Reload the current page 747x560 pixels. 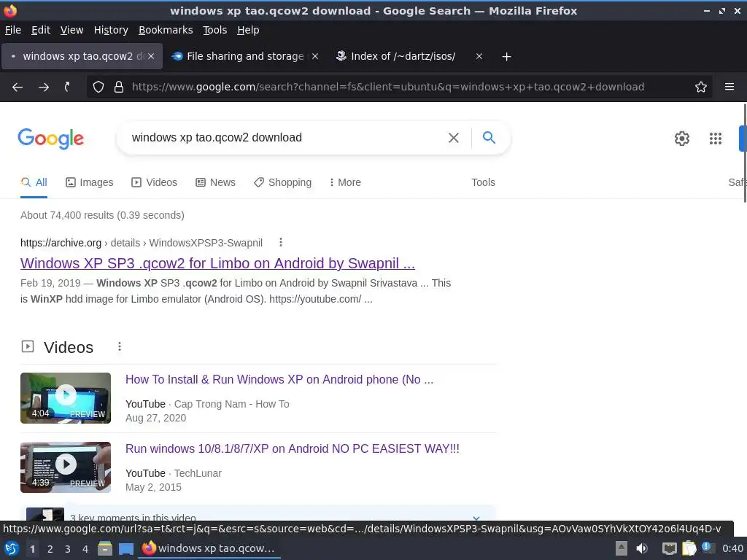(x=67, y=87)
